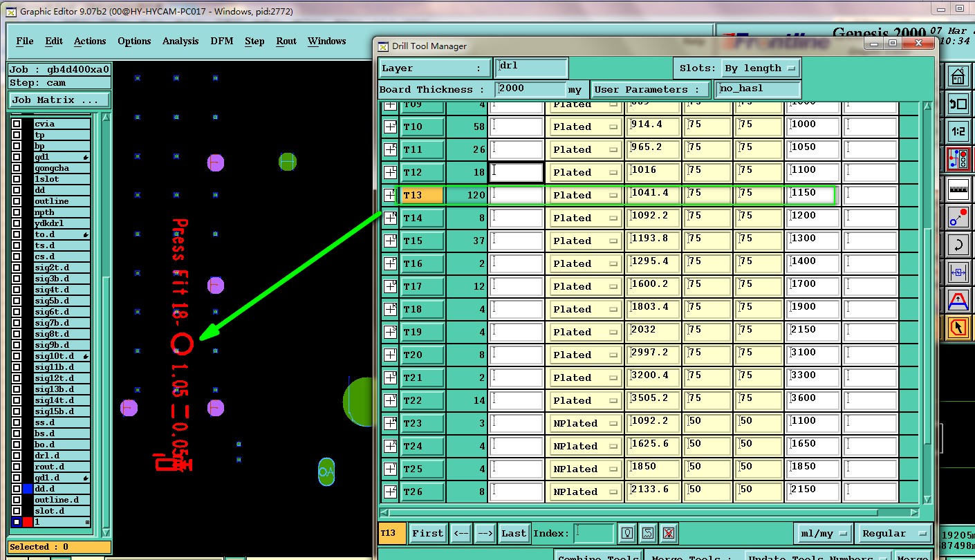Image resolution: width=975 pixels, height=560 pixels.
Task: Click the curved arrow rotate icon
Action: 958,244
